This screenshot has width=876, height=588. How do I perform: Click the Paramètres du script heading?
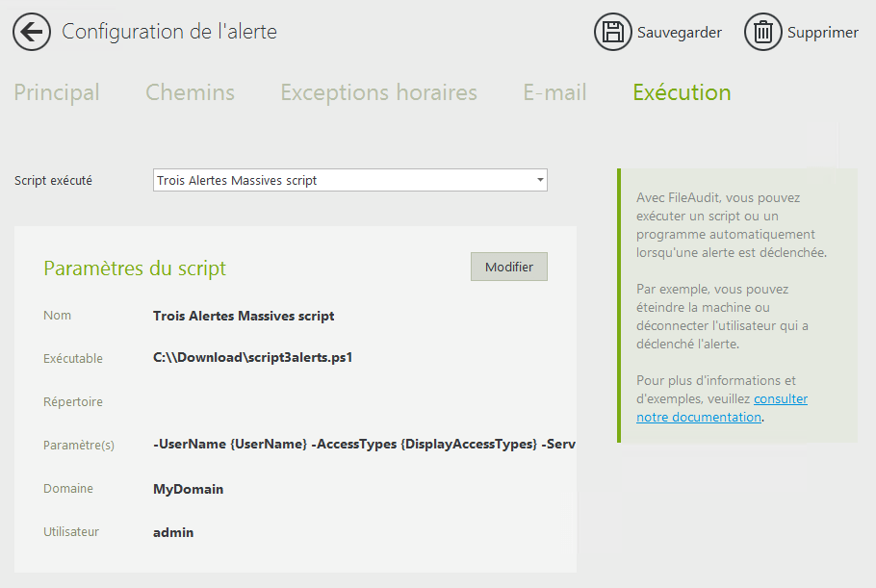(135, 268)
